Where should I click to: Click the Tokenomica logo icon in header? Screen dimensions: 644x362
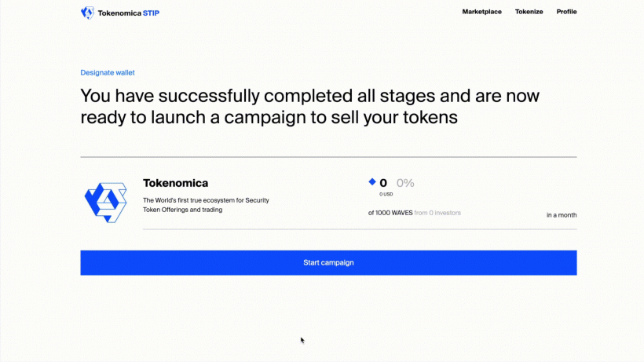(x=87, y=13)
